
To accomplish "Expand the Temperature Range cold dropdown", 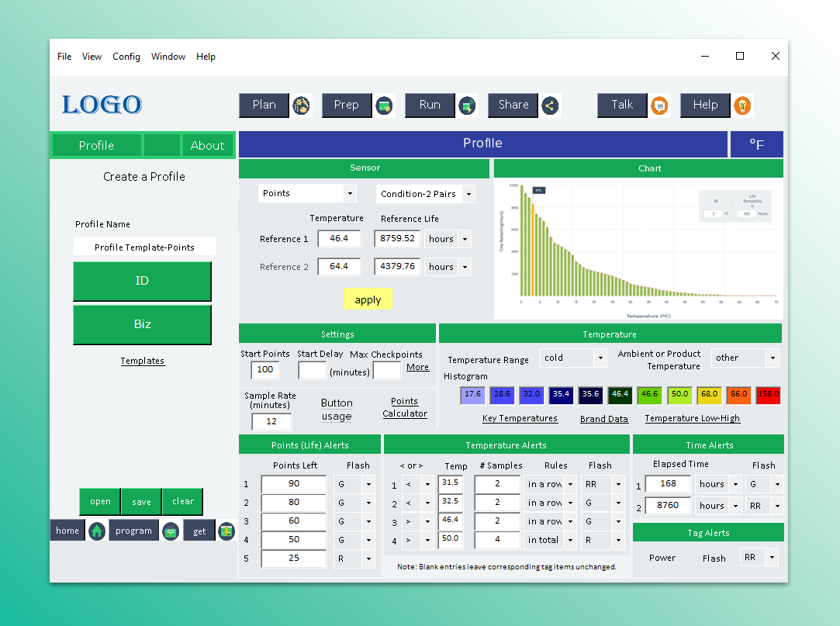I will point(574,358).
